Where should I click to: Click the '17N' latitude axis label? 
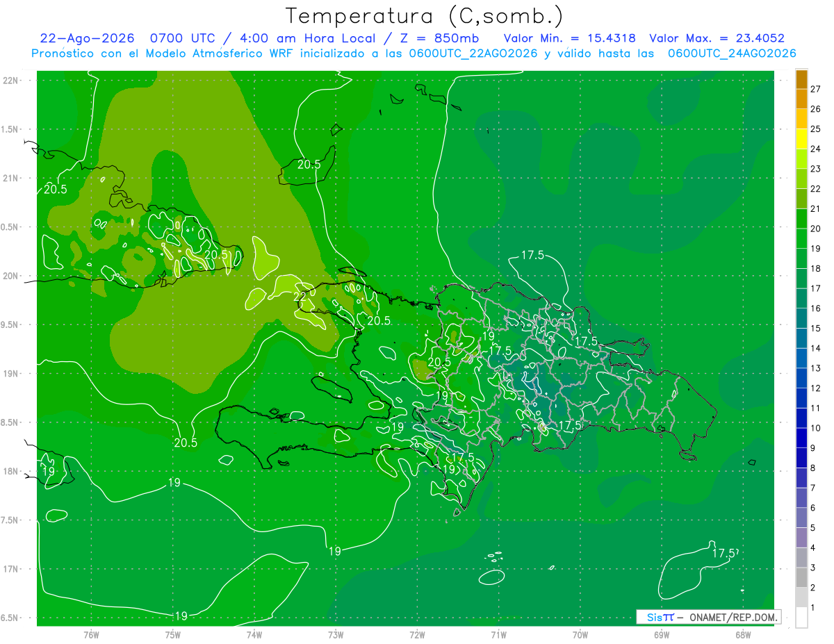[x=10, y=569]
